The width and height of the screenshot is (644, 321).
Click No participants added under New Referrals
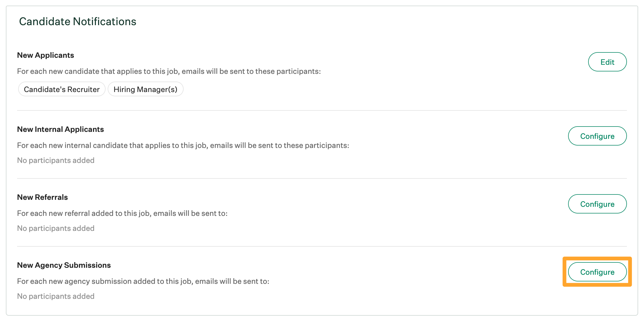(56, 228)
